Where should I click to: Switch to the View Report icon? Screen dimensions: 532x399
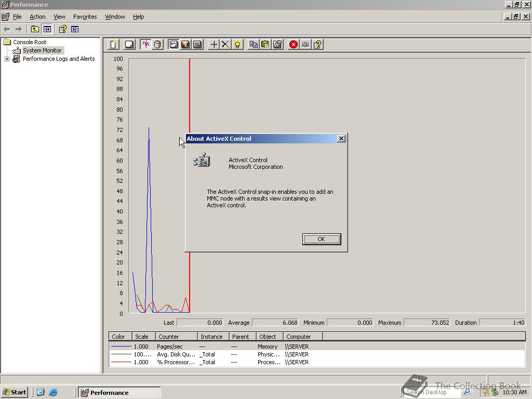tap(197, 45)
